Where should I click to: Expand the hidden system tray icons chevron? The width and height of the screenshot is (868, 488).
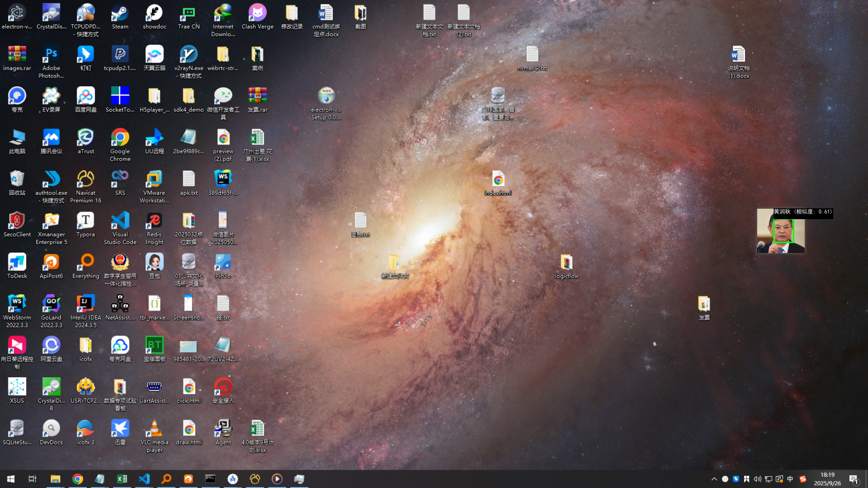pyautogui.click(x=714, y=479)
